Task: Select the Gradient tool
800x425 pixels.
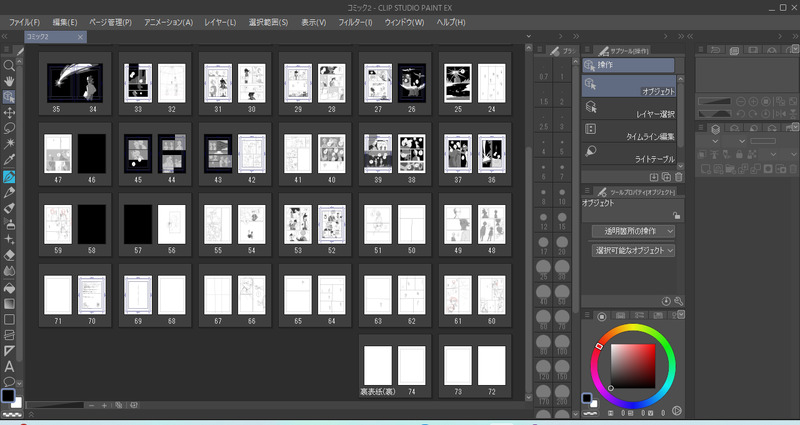Action: tap(9, 304)
